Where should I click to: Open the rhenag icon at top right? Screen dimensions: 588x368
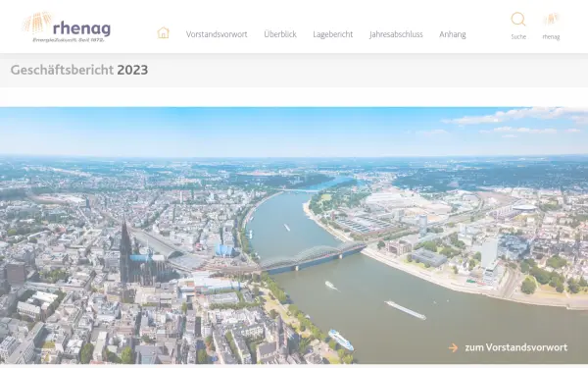click(x=551, y=20)
